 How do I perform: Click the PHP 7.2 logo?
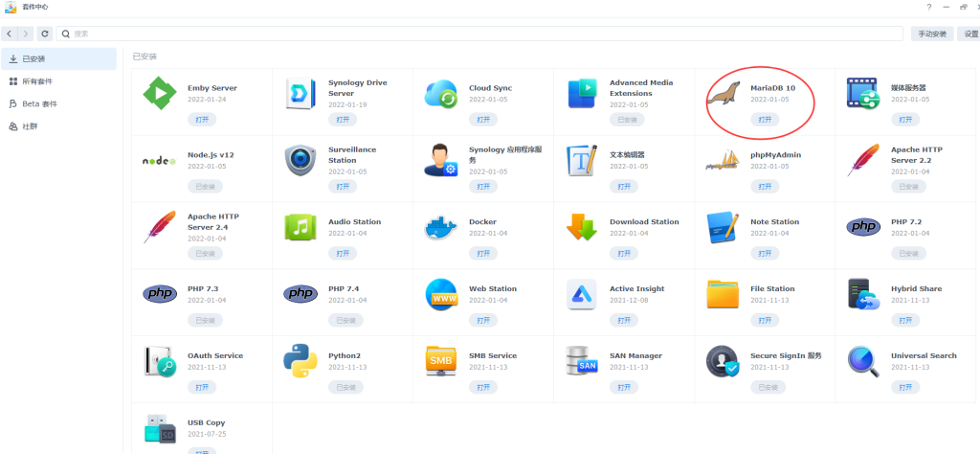[x=863, y=226]
